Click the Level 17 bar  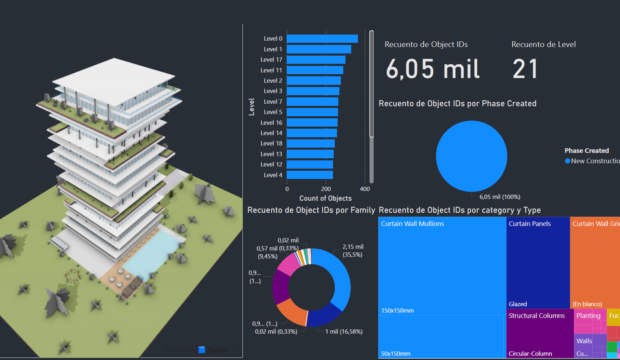point(316,60)
